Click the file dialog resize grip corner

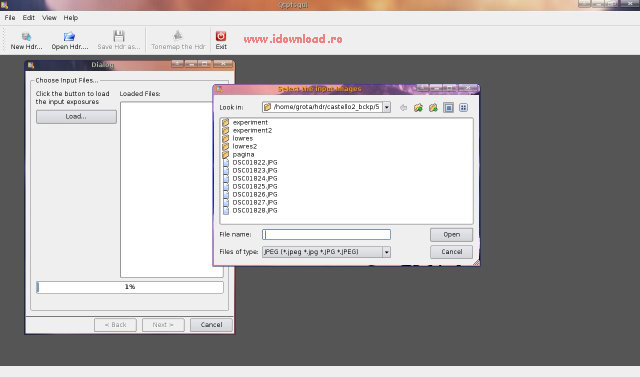(476, 263)
